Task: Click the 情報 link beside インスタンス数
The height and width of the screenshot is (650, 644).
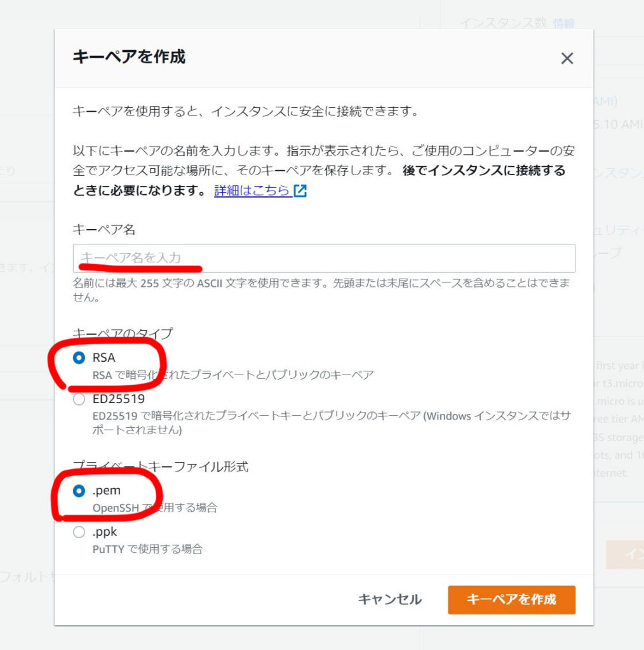Action: [563, 23]
